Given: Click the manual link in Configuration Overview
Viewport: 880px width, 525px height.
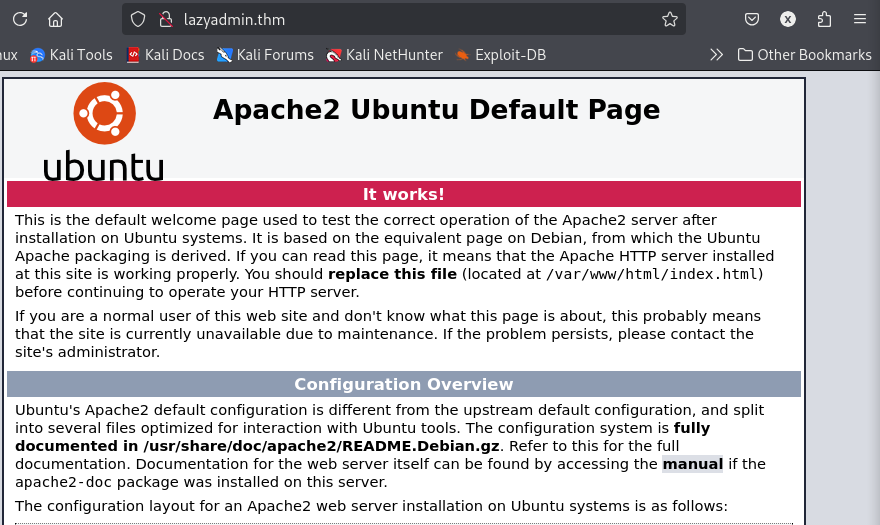Looking at the screenshot, I should [x=693, y=464].
